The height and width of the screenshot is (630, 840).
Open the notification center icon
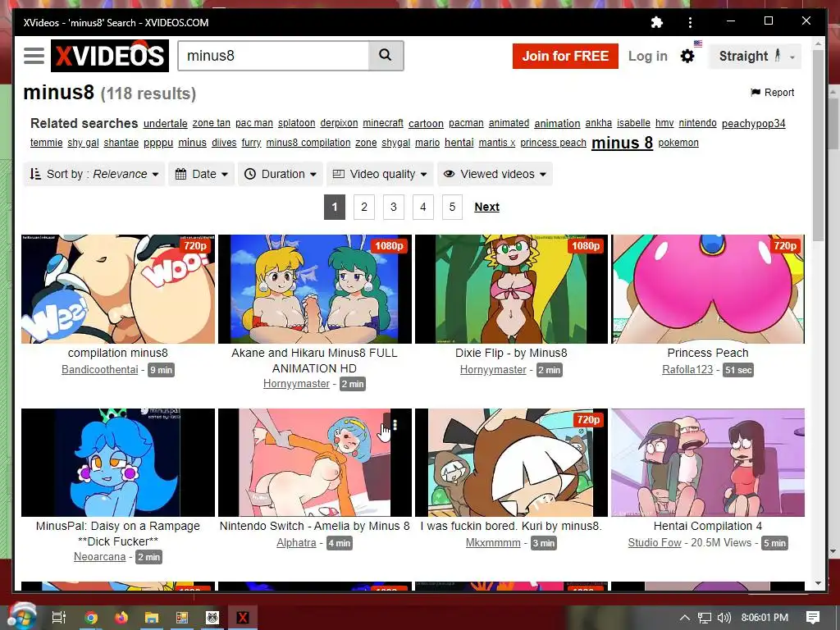point(813,618)
